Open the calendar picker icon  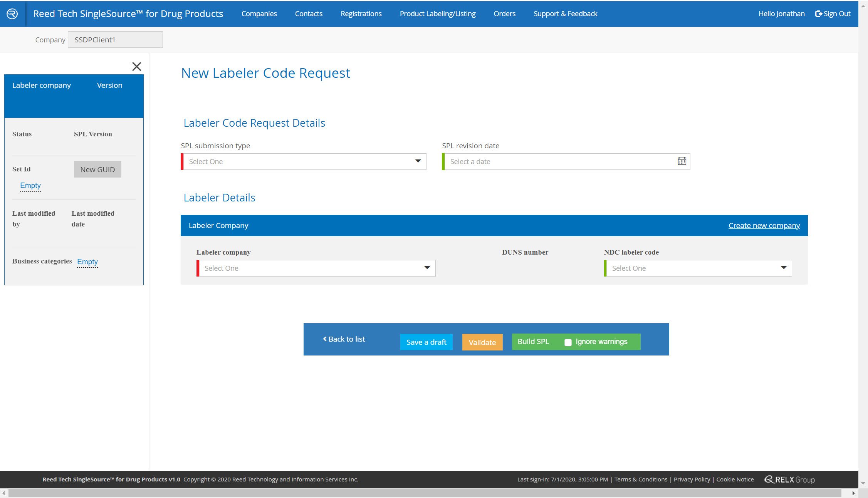pyautogui.click(x=682, y=161)
